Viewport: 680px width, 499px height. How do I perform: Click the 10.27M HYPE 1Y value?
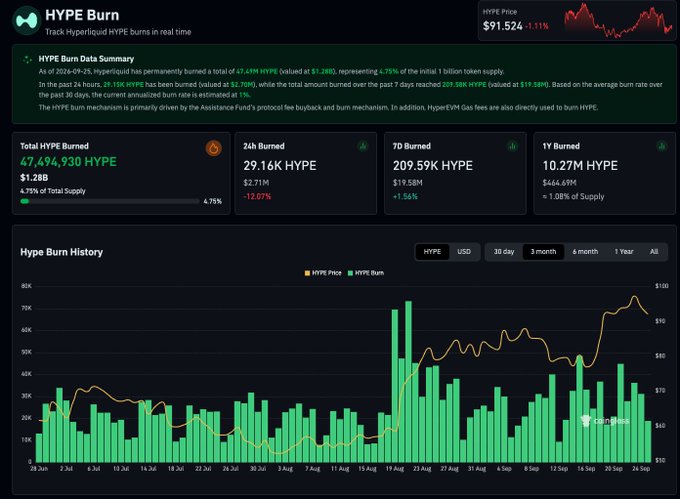click(580, 166)
